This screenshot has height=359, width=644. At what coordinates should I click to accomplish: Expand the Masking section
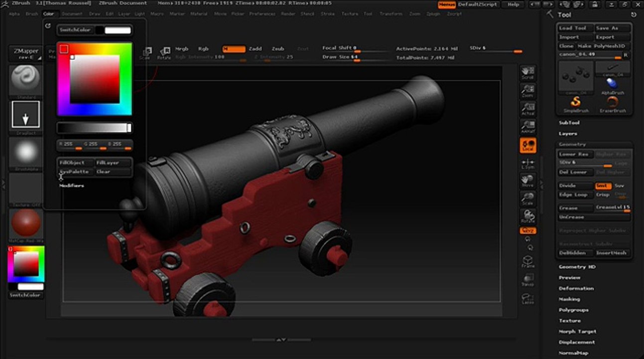569,299
